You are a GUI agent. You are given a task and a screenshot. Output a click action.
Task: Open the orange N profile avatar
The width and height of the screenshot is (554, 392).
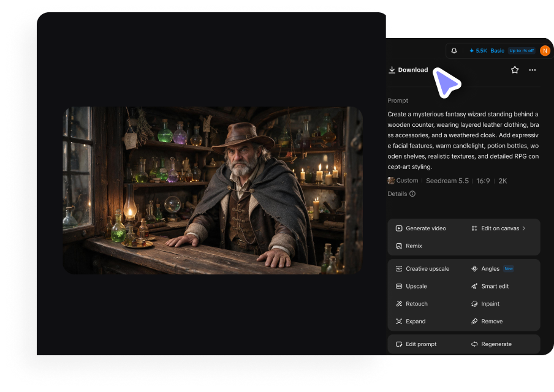(x=545, y=50)
